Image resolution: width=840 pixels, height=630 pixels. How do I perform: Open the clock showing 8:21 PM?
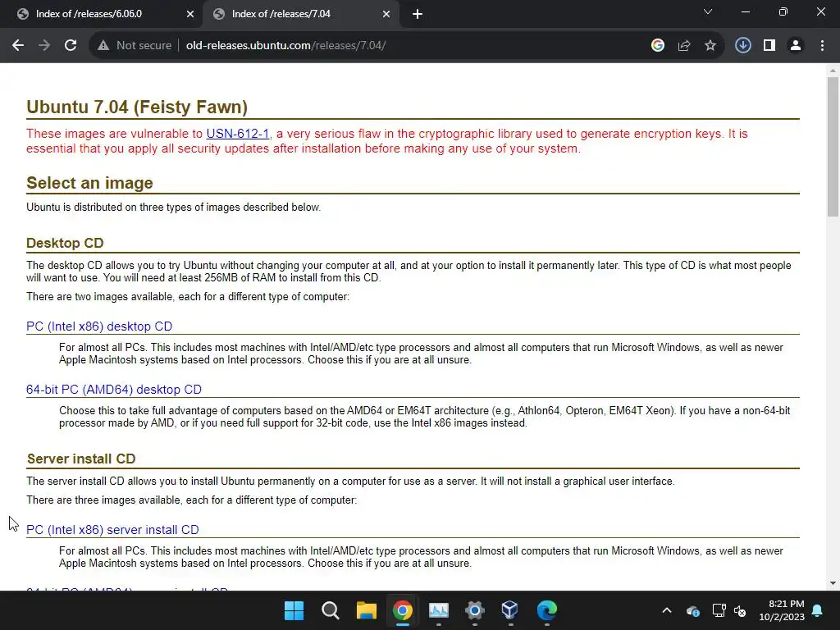point(782,610)
